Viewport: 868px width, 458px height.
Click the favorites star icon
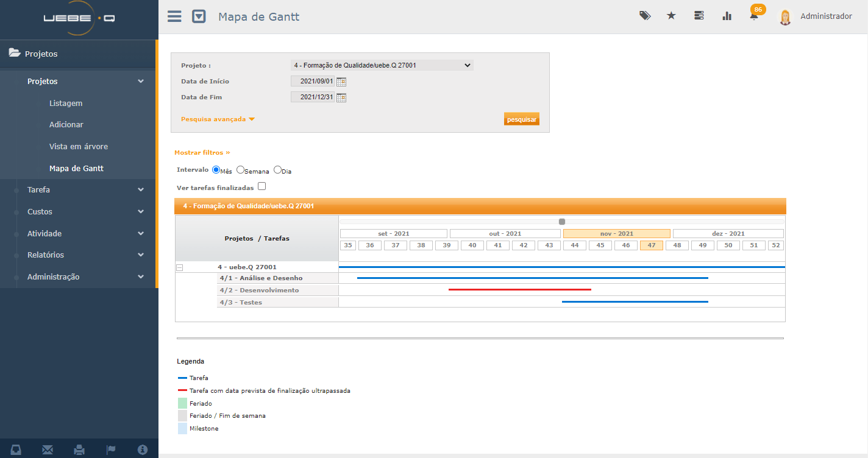coord(671,16)
